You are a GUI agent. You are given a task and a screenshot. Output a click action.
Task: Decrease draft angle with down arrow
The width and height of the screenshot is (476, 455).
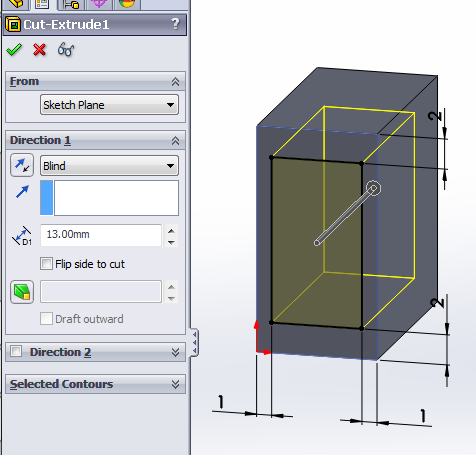[x=171, y=298]
